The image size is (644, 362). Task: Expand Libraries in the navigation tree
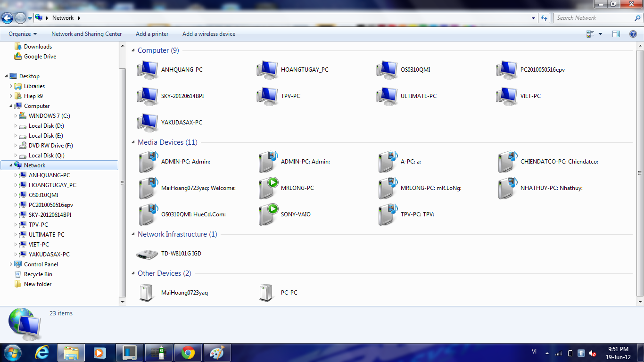point(11,86)
